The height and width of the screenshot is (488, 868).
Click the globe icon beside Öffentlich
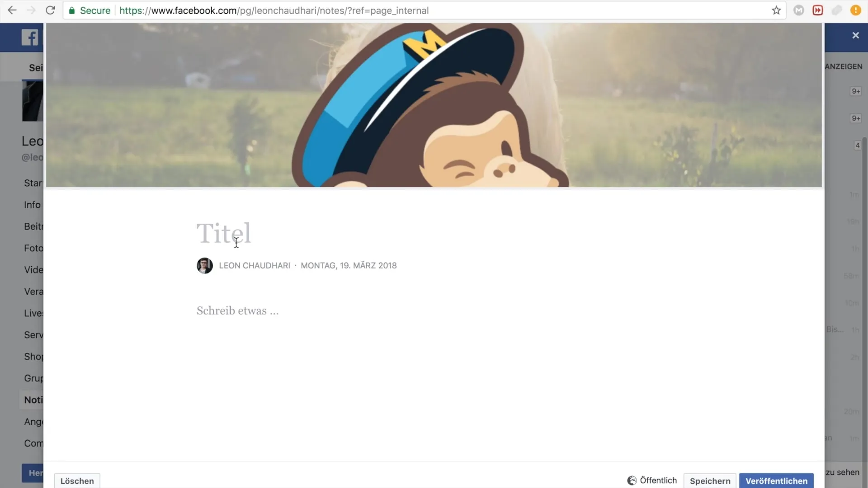(x=632, y=480)
